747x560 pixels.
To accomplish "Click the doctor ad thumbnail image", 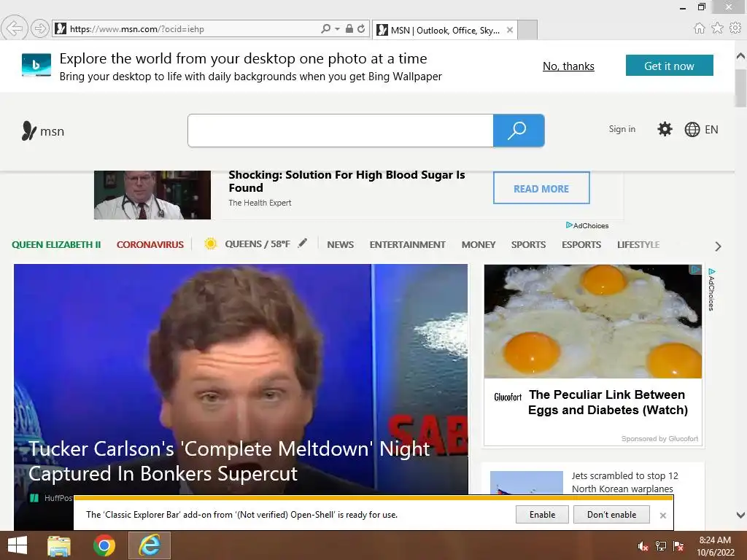I will (152, 195).
